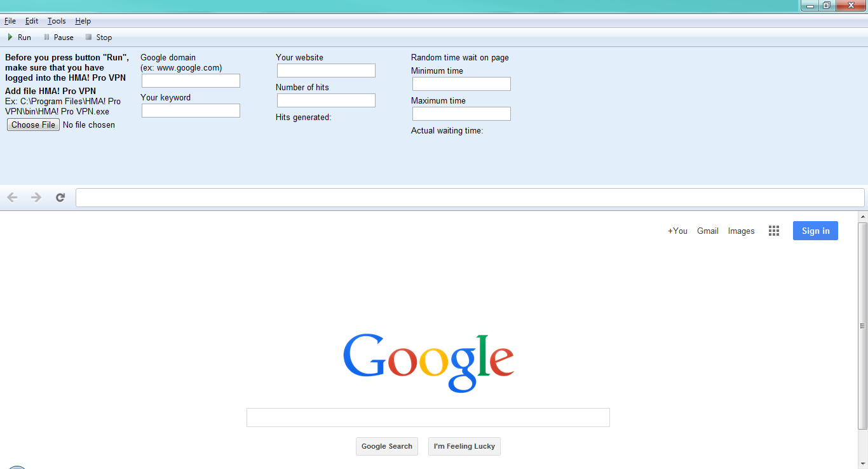Image resolution: width=868 pixels, height=469 pixels.
Task: Open the Google apps grid icon
Action: click(x=773, y=231)
